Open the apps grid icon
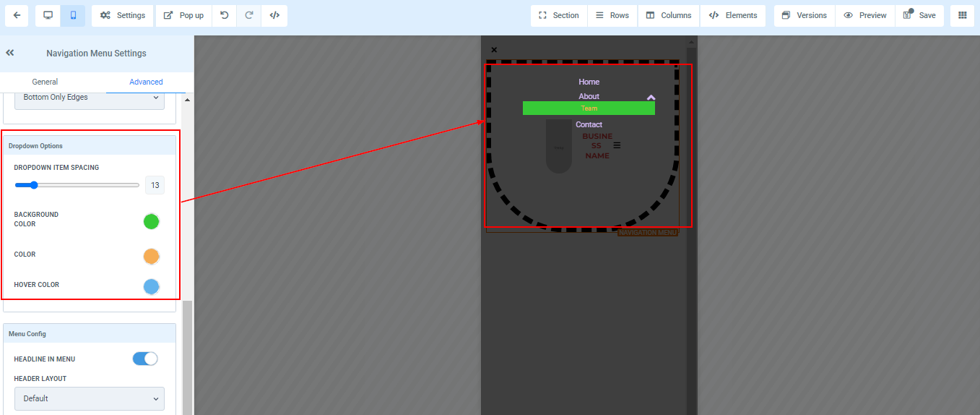This screenshot has height=415, width=980. 962,15
